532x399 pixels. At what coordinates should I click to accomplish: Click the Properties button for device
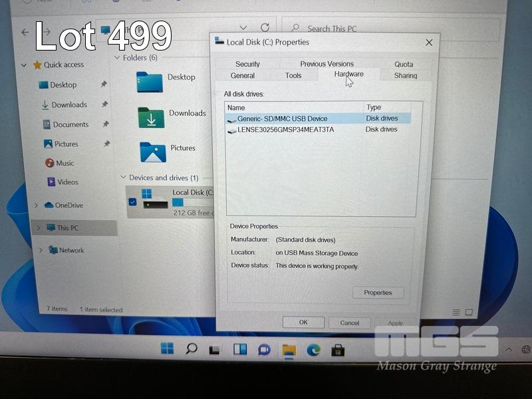pos(378,293)
